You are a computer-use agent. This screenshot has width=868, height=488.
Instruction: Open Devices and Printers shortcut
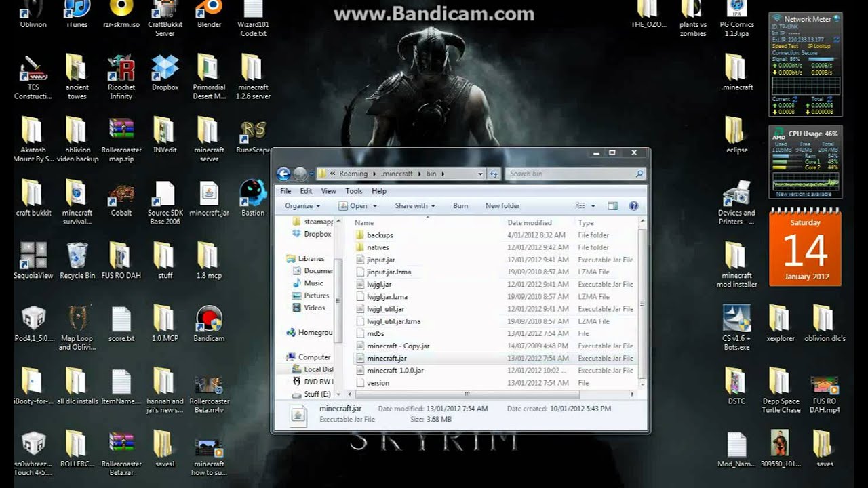736,203
